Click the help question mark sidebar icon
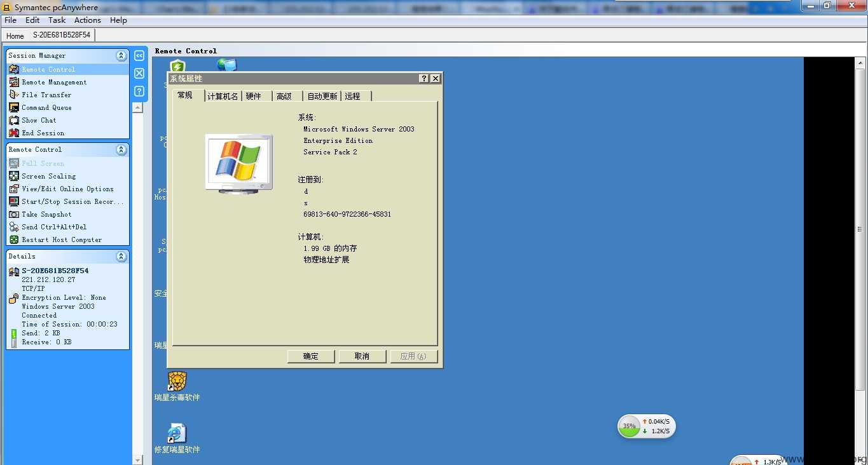 [139, 91]
